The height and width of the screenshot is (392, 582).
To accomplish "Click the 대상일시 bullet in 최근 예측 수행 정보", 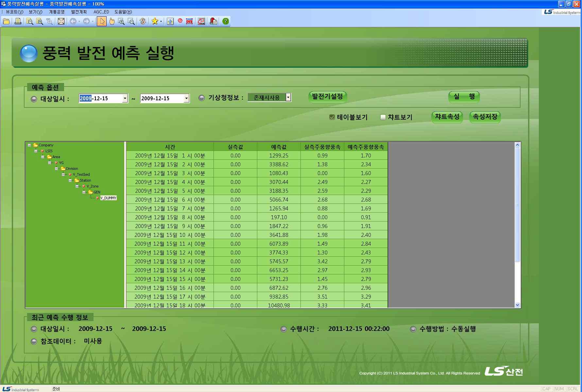I will pos(34,329).
